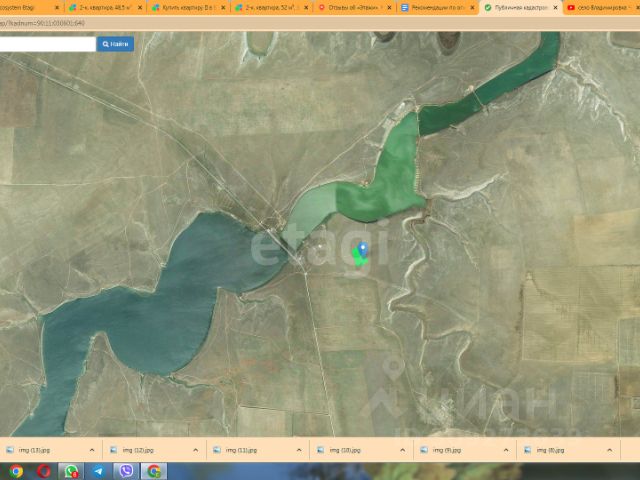Open the Рекомендации tab
640x480 pixels.
pyautogui.click(x=438, y=7)
